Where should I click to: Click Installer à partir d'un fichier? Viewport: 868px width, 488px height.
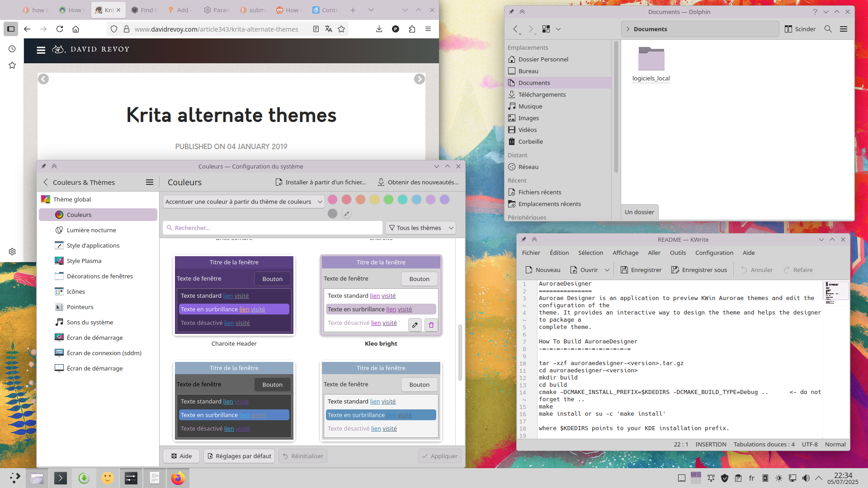tap(321, 182)
